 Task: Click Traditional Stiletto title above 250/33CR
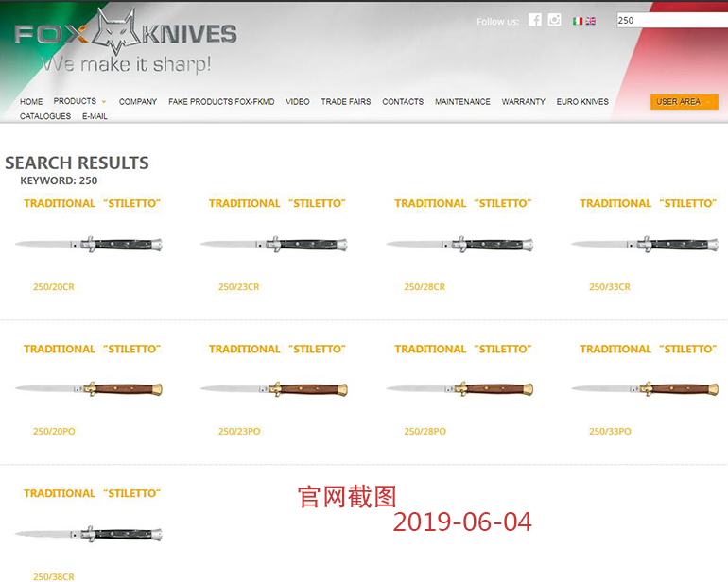tap(649, 203)
